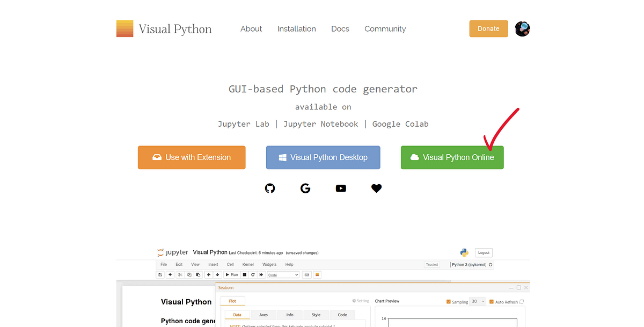
Task: Click the heart sponsor icon
Action: (x=376, y=188)
